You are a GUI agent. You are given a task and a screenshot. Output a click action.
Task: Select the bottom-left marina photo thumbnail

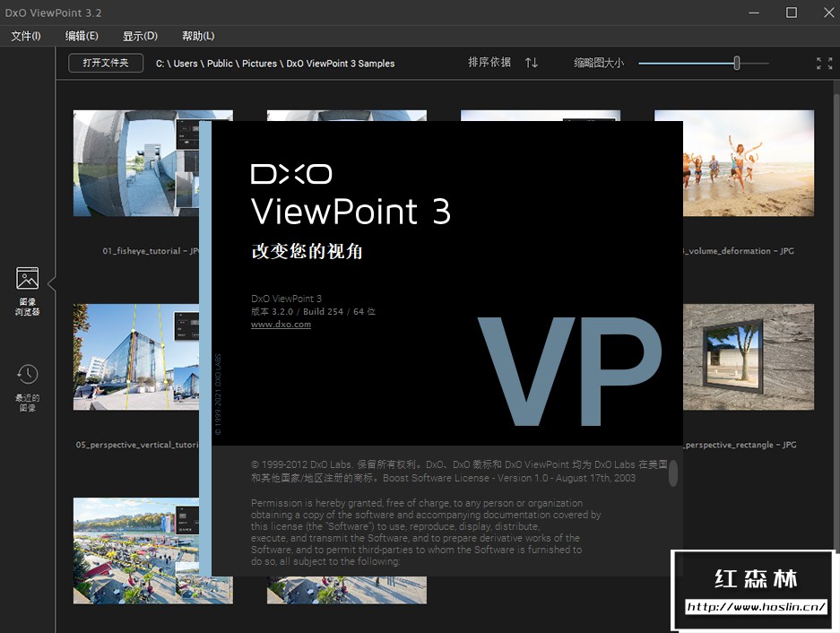[136, 551]
